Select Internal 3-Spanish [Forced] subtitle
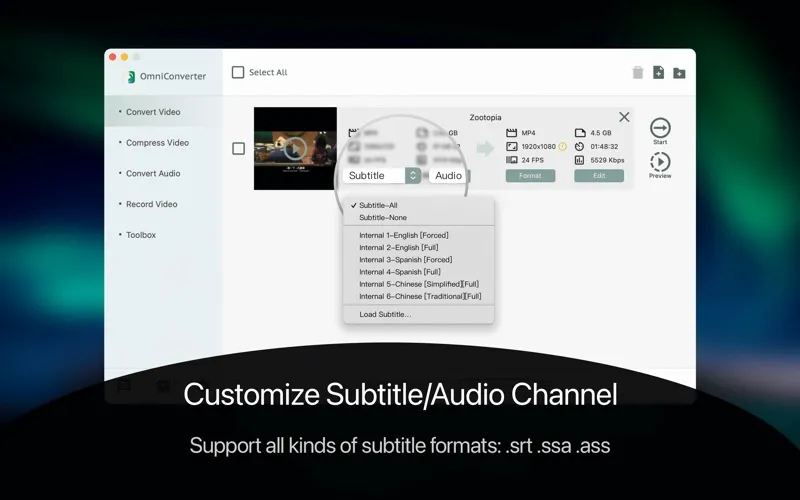Image resolution: width=800 pixels, height=500 pixels. coord(418,260)
